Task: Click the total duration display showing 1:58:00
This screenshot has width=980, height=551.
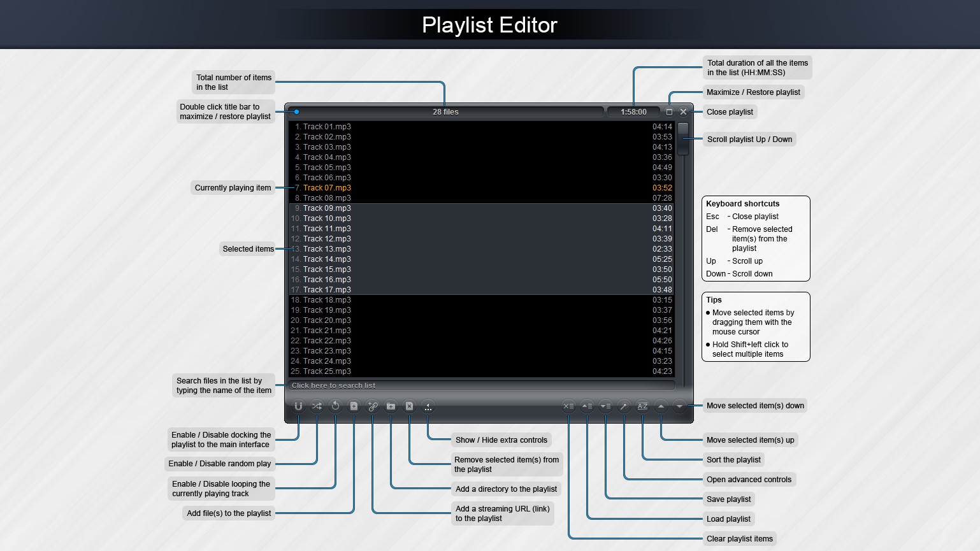Action: click(x=633, y=111)
